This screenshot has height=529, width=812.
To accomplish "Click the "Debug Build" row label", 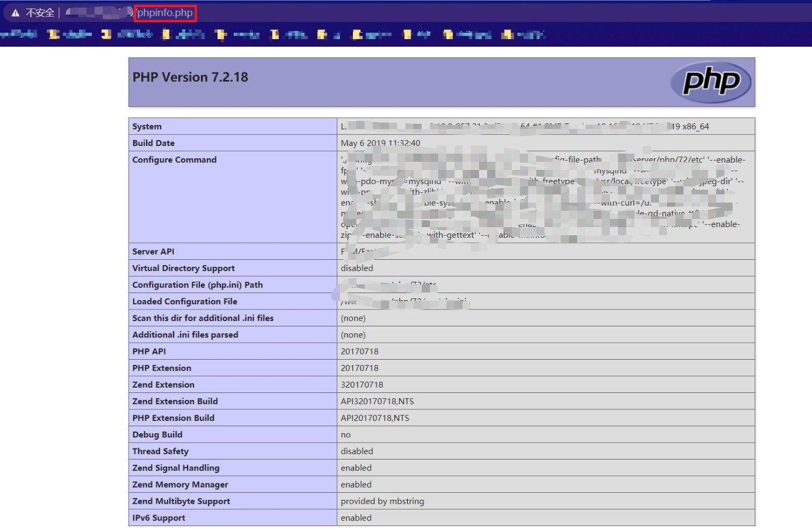I will (158, 435).
